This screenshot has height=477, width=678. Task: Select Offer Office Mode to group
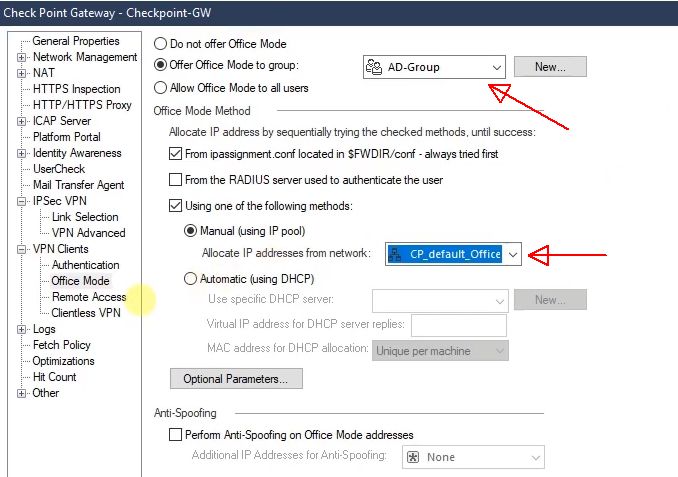(x=160, y=65)
